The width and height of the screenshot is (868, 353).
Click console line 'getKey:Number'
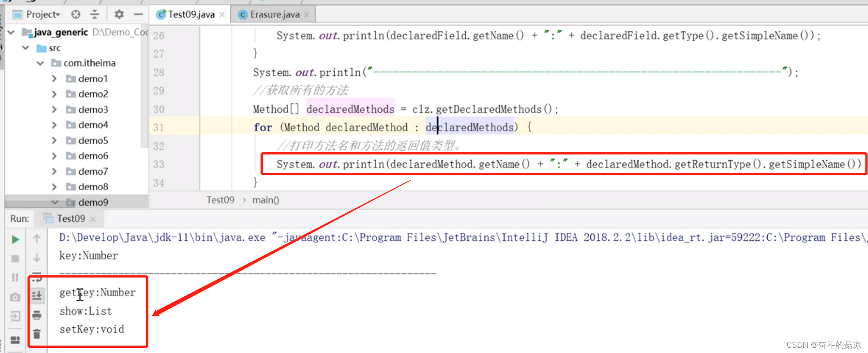point(97,292)
